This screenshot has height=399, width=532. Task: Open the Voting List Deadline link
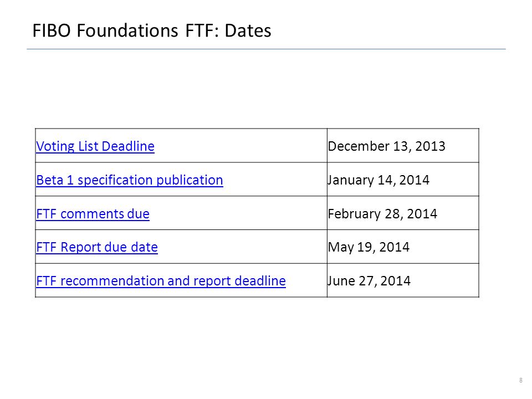tap(95, 146)
